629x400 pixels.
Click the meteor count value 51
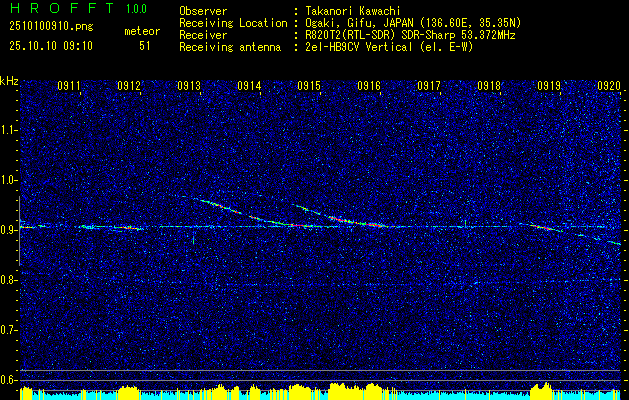click(145, 45)
